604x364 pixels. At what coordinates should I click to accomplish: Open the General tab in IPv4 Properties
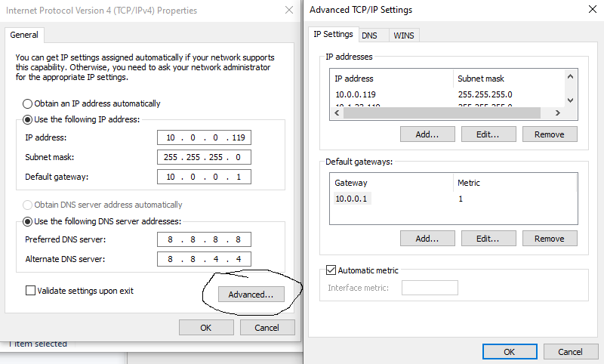[24, 35]
